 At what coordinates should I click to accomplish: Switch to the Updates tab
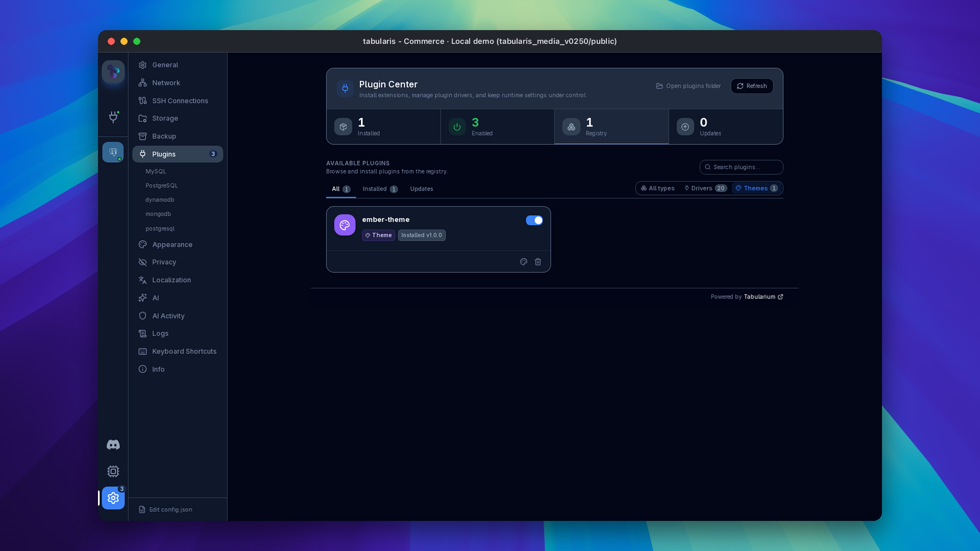pos(422,189)
